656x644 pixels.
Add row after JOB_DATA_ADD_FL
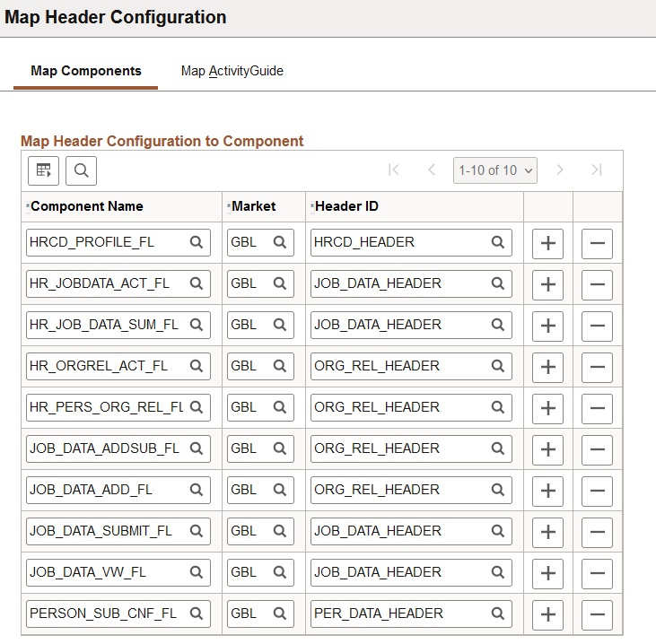(547, 491)
